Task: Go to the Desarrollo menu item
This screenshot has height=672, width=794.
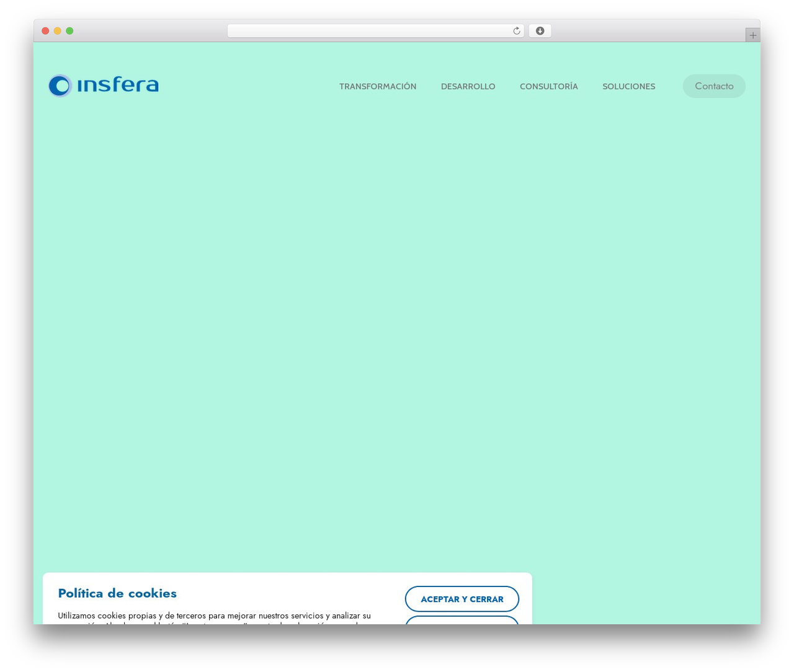Action: [468, 86]
